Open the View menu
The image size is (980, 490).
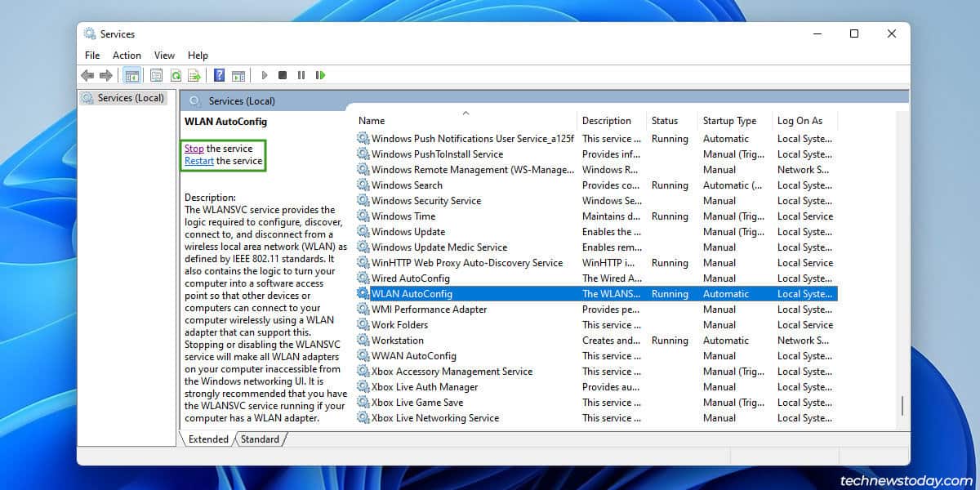(164, 56)
